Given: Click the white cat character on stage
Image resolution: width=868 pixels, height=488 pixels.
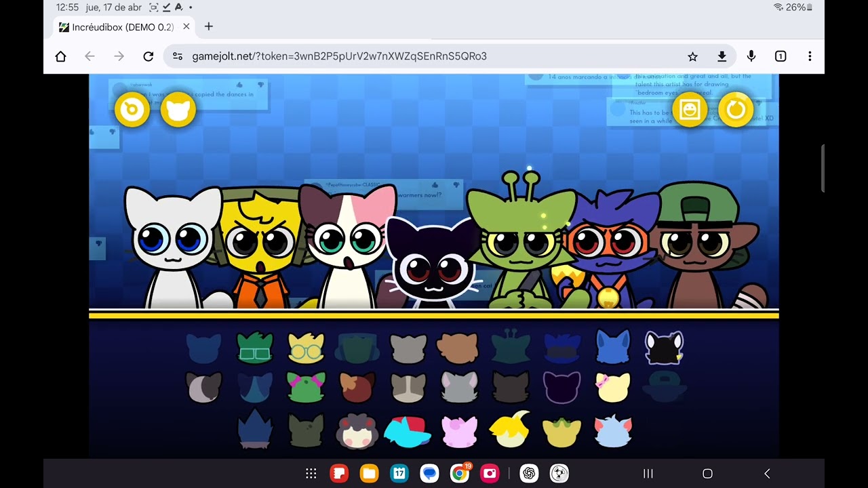Looking at the screenshot, I should [173, 247].
